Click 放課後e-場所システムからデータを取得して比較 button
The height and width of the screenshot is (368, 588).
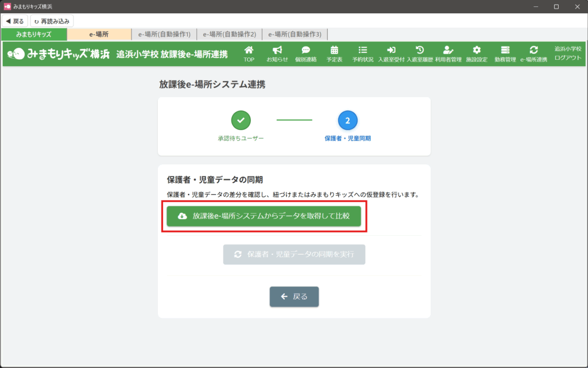264,216
